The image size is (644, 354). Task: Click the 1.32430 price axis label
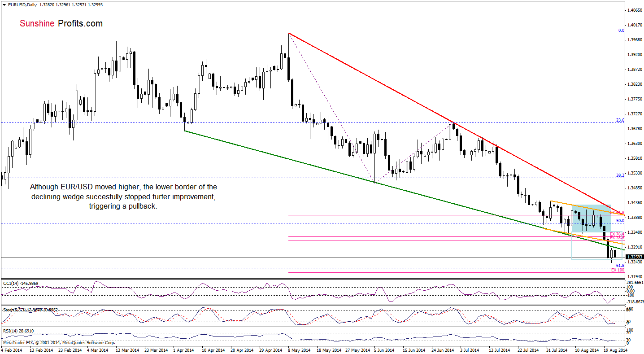tap(635, 262)
